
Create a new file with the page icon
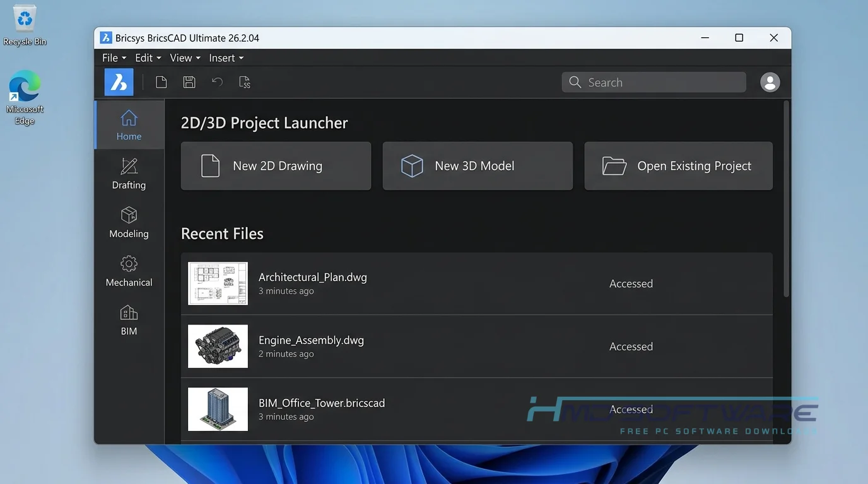(x=161, y=82)
